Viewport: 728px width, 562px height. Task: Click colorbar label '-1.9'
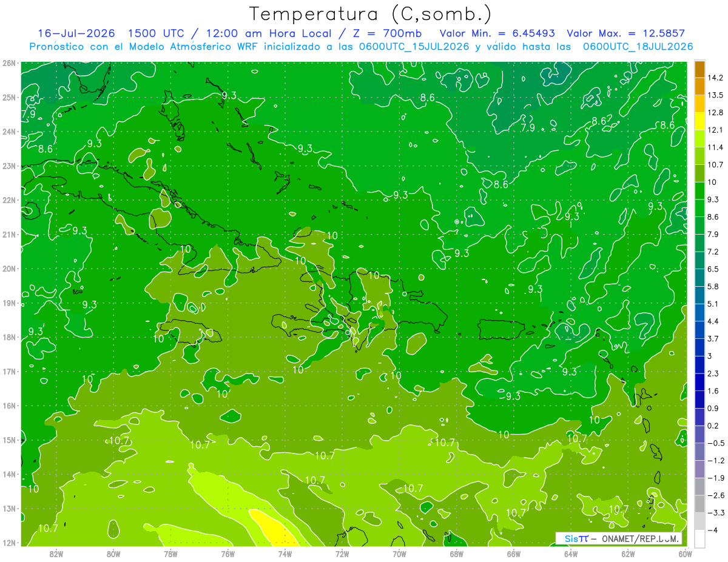tap(715, 478)
